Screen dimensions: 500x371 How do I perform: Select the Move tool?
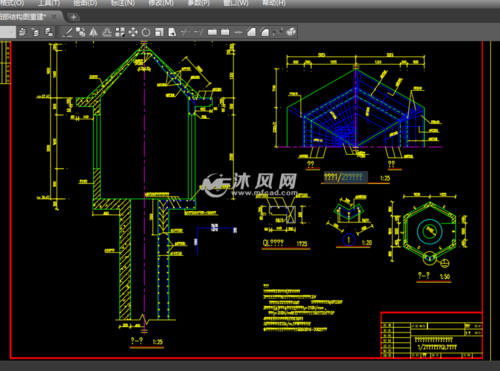click(133, 32)
